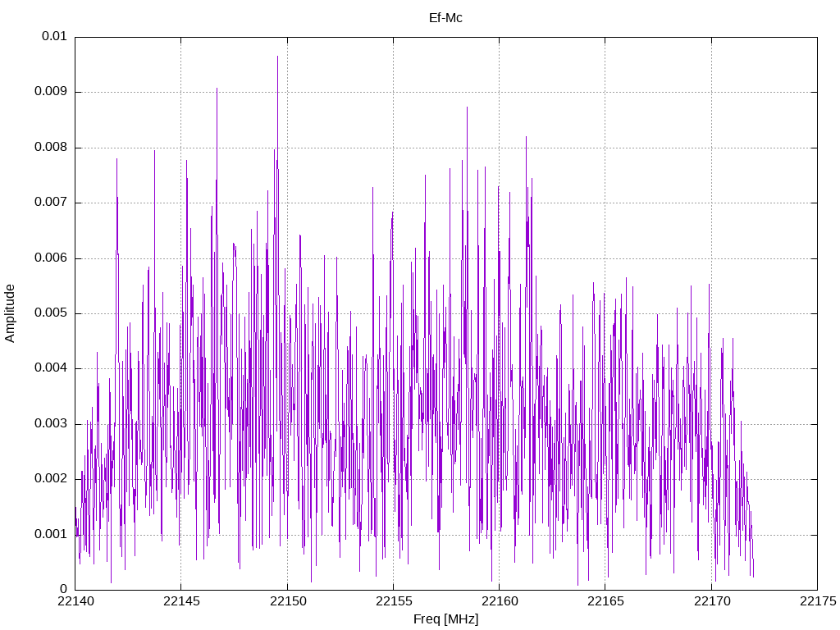Image resolution: width=840 pixels, height=630 pixels.
Task: Click the plot title Ef-Mc
Action: pos(445,18)
